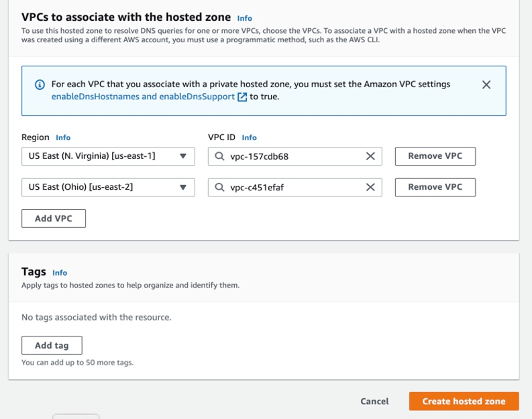
Task: Click the Add VPC button
Action: [x=54, y=219]
